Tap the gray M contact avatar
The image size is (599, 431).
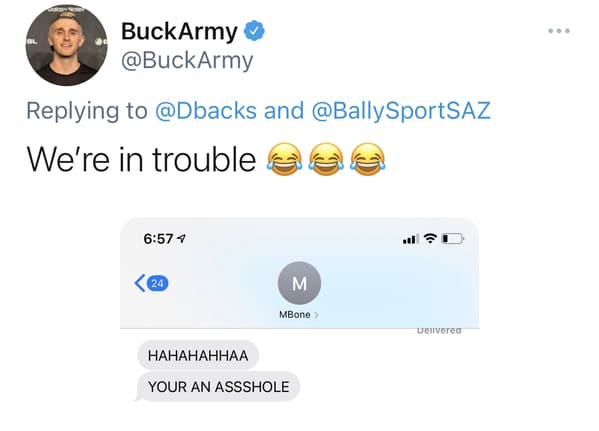[300, 283]
